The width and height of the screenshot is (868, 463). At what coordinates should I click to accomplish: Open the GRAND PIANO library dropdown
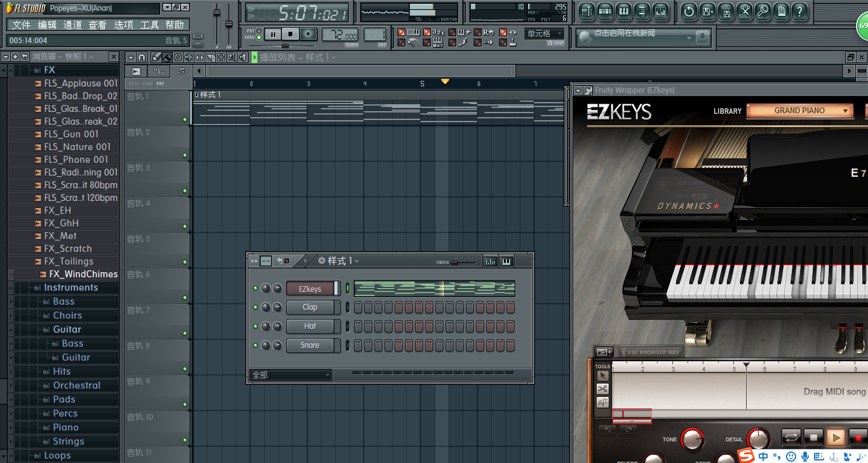[x=799, y=111]
